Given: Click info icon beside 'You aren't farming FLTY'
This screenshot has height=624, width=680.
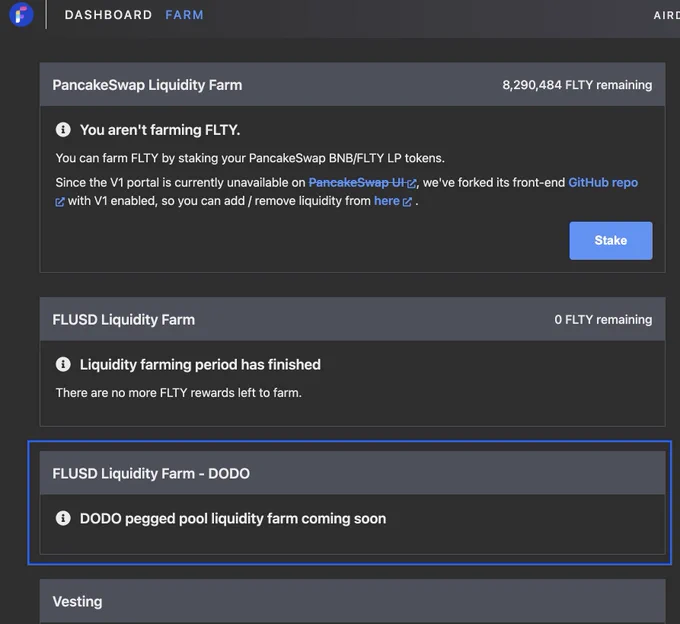Looking at the screenshot, I should coord(63,129).
